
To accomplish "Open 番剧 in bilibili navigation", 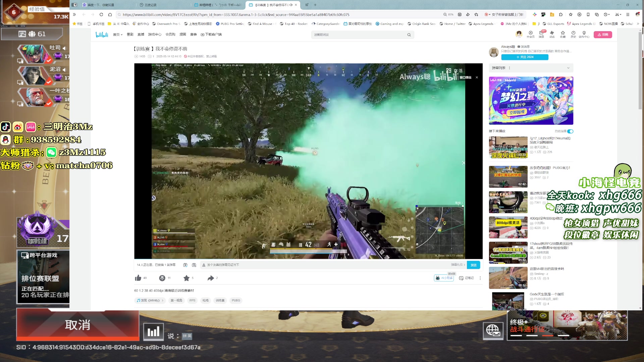I will (x=130, y=35).
